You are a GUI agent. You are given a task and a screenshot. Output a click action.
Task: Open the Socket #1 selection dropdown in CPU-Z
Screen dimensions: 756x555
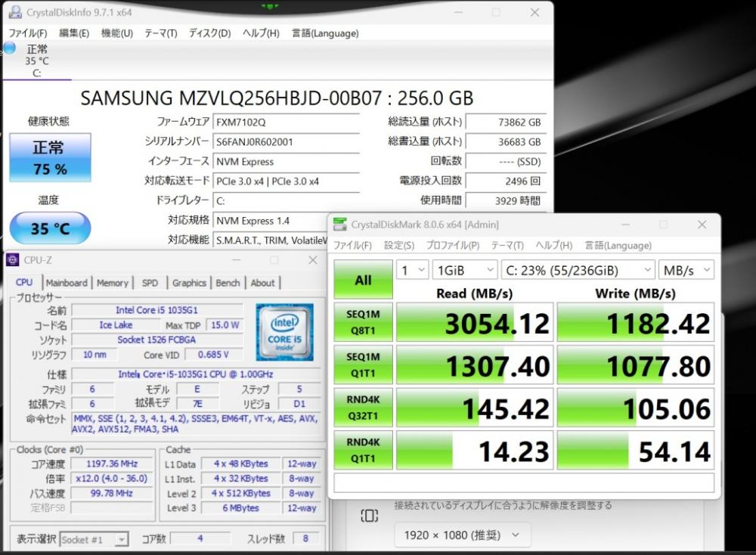pos(94,540)
